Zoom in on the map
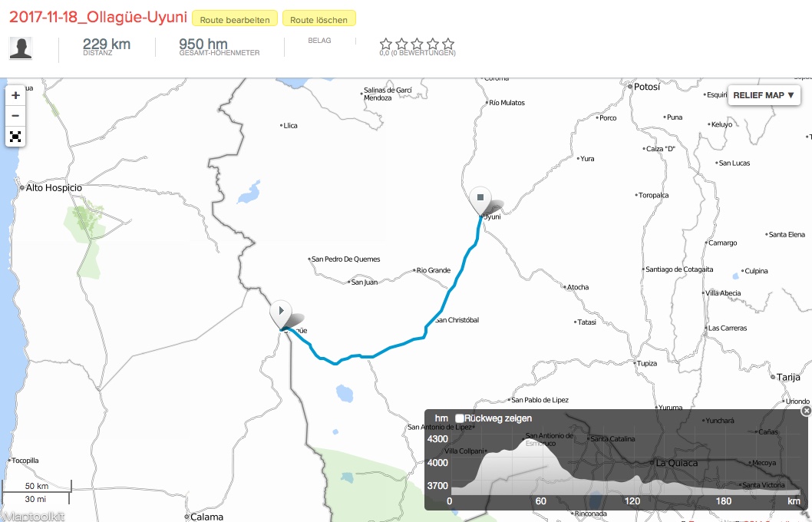The width and height of the screenshot is (812, 522). (x=15, y=96)
